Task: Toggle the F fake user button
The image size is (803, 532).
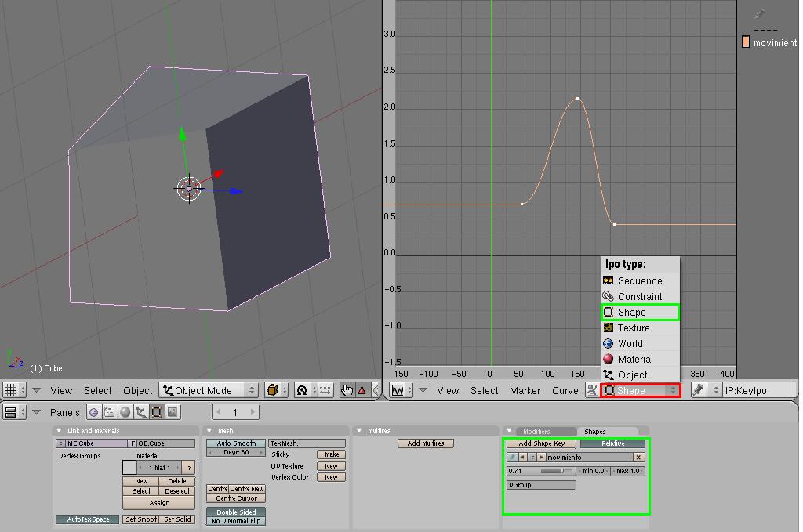Action: (x=133, y=443)
